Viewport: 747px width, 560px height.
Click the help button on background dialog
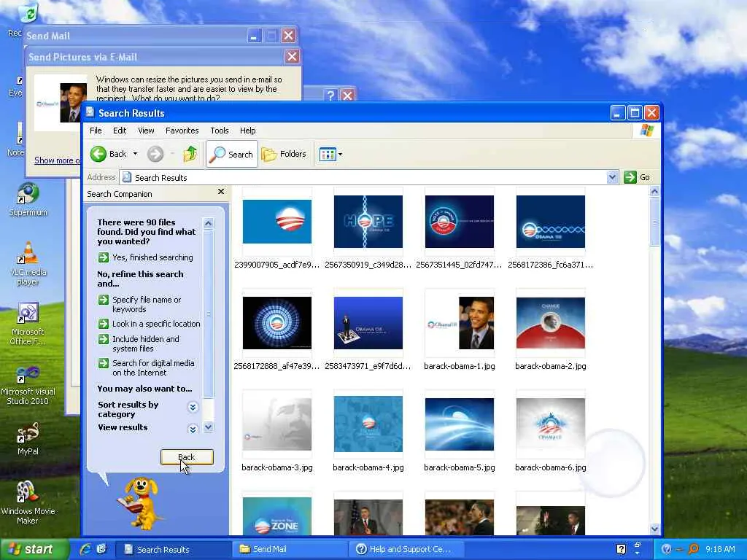(330, 96)
